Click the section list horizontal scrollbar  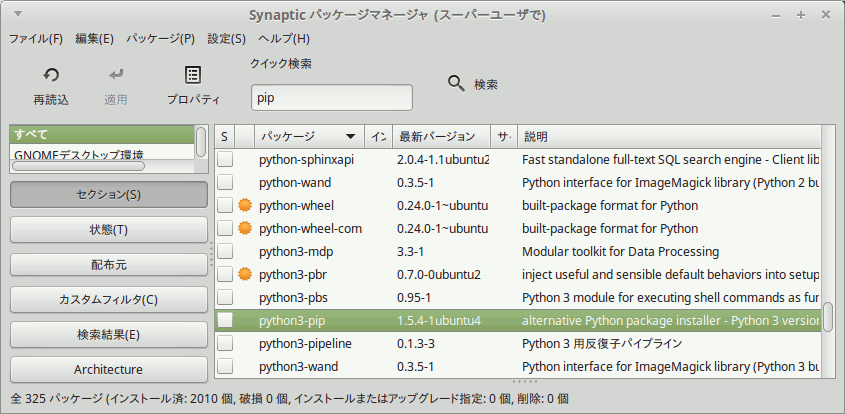78,166
